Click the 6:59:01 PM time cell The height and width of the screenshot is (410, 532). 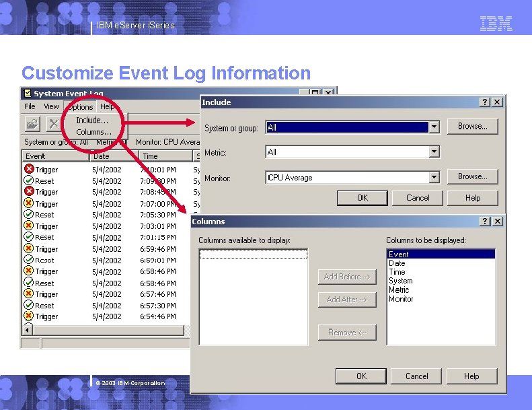(x=158, y=260)
